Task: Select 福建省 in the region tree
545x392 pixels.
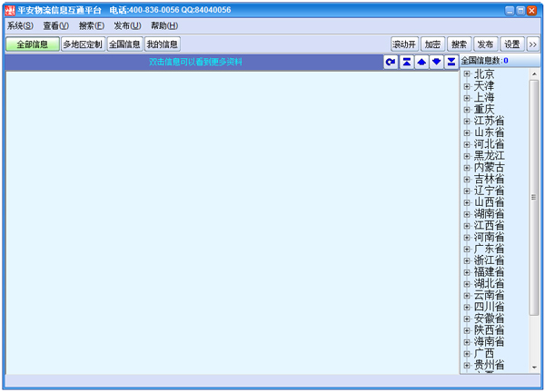Action: coord(489,272)
